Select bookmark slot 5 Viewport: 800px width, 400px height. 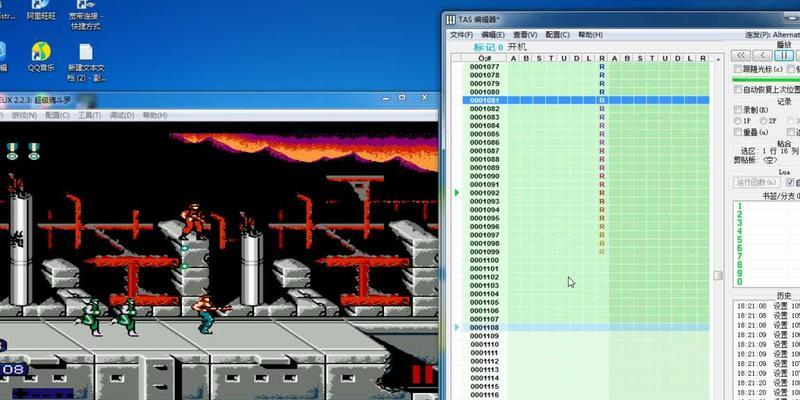(740, 239)
